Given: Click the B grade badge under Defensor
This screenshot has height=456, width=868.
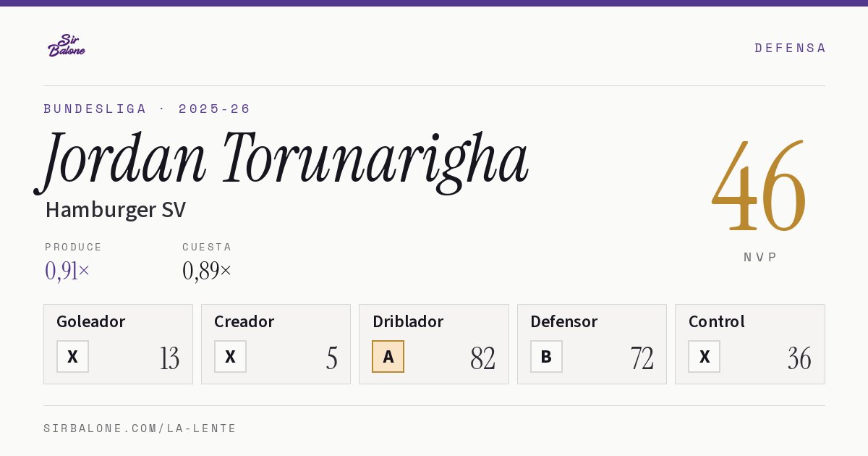Looking at the screenshot, I should (546, 357).
